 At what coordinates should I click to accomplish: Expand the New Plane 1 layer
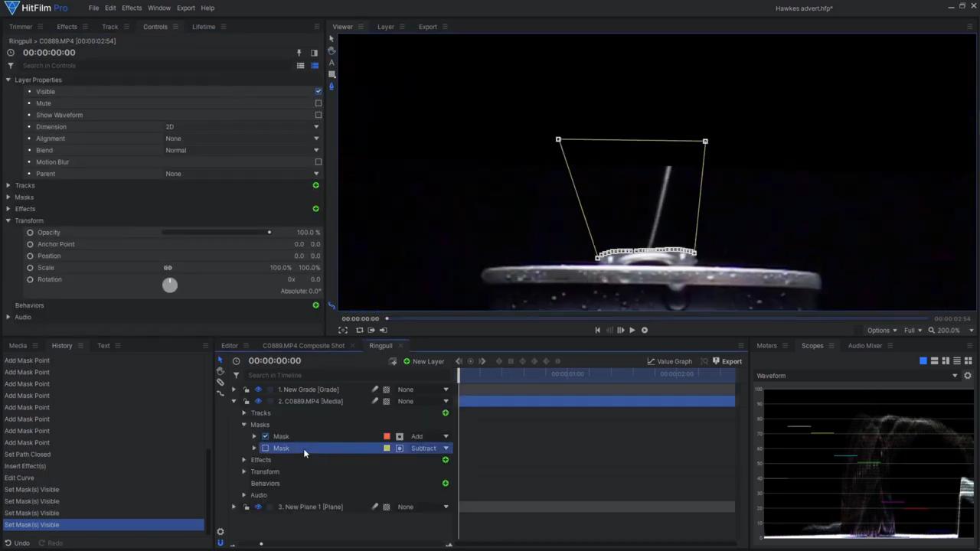point(234,507)
